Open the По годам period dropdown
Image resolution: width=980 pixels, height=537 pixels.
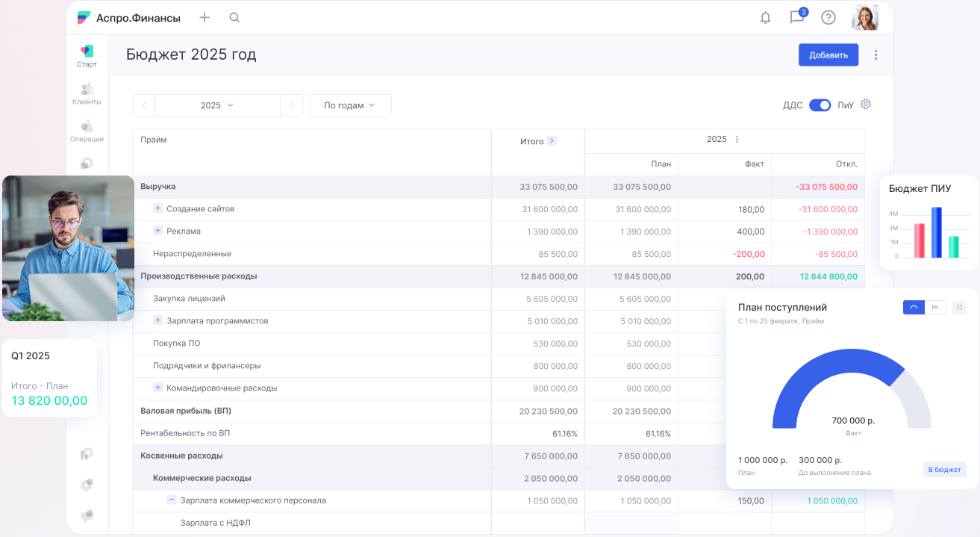[350, 105]
